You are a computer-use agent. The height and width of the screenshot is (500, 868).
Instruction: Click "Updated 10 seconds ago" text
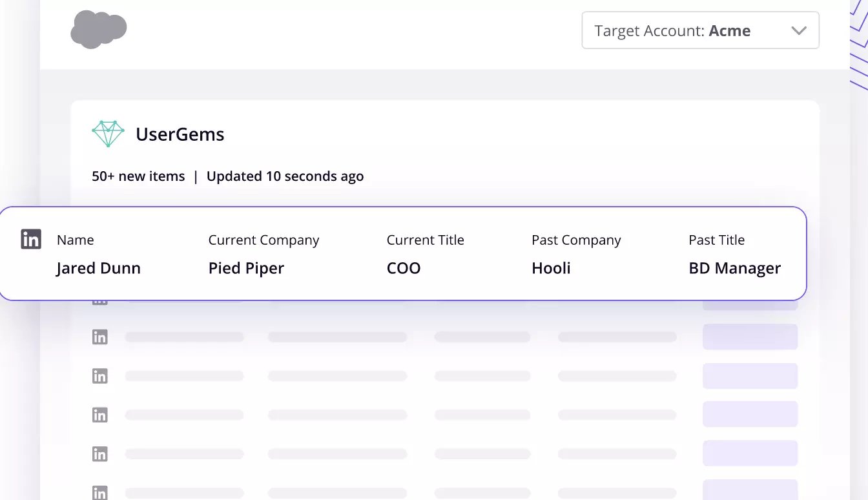tap(285, 176)
